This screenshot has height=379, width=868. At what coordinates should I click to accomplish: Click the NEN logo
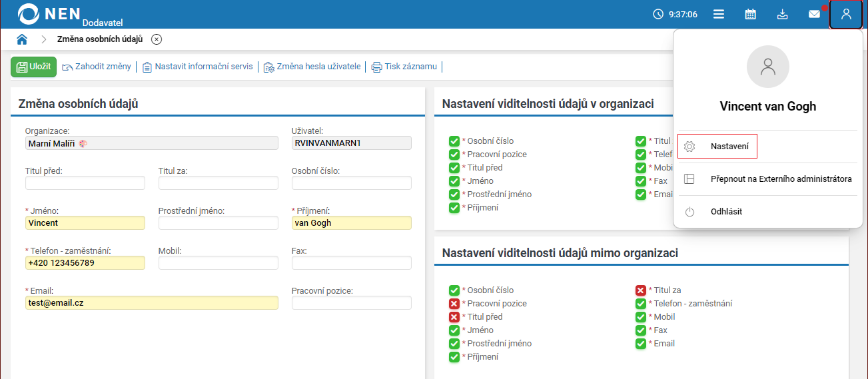50,14
